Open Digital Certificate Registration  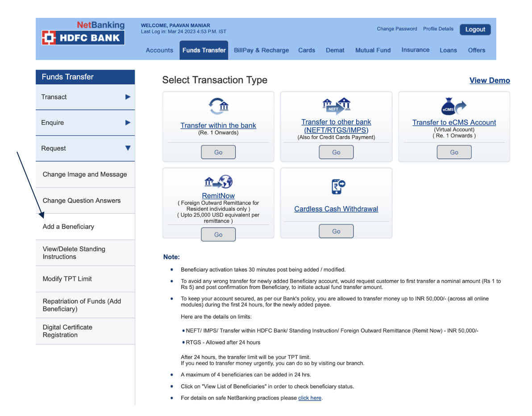(x=85, y=331)
